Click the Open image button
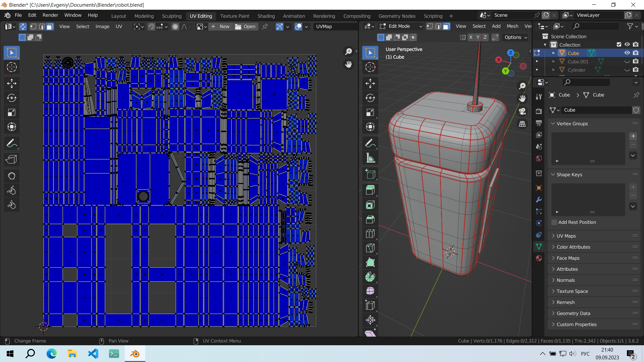Viewport: 644px width, 362px height. [x=246, y=26]
